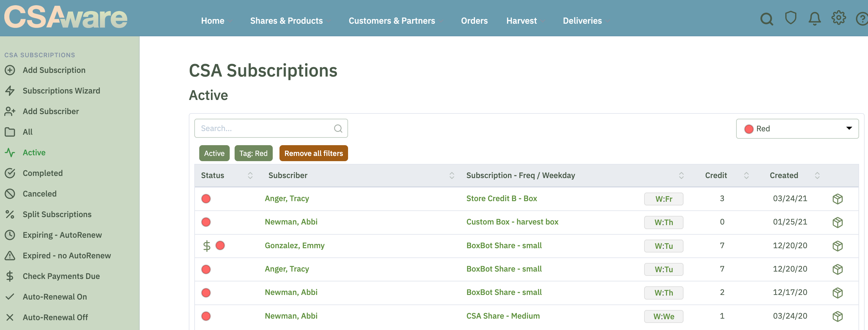Image resolution: width=868 pixels, height=330 pixels.
Task: Click the box icon for Custom Box row
Action: (837, 222)
